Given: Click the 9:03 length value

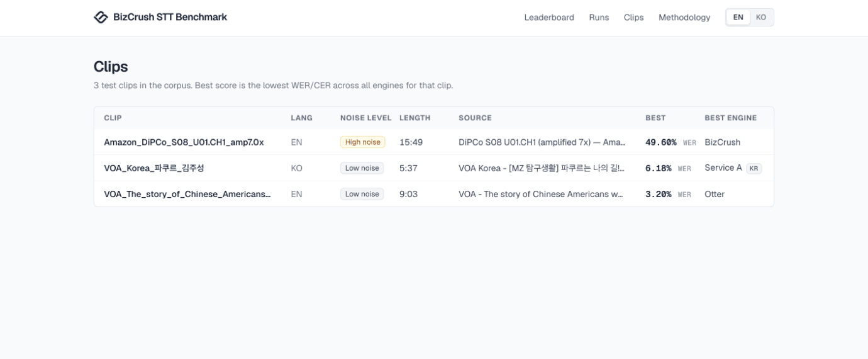Looking at the screenshot, I should [409, 194].
